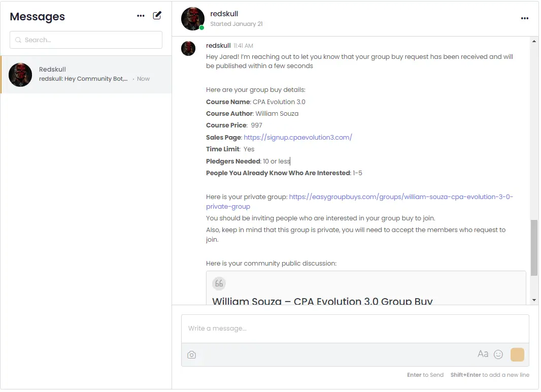Open redskull's profile picture in header
This screenshot has height=392, width=541.
point(193,19)
